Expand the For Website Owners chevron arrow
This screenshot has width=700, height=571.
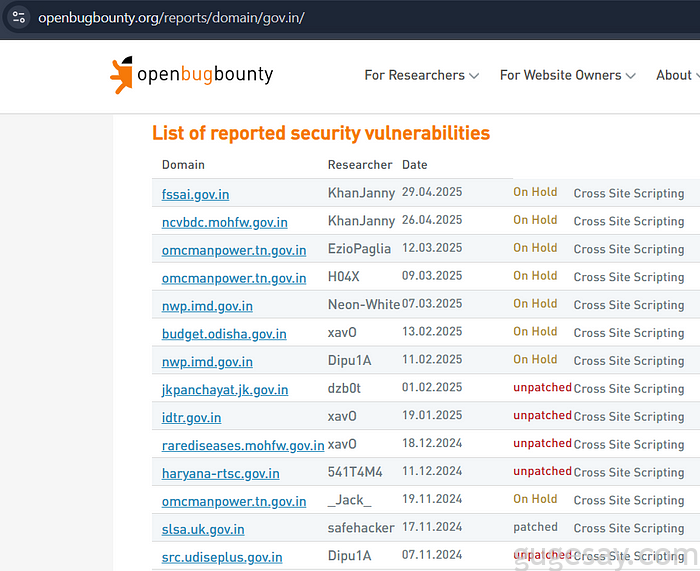[x=630, y=76]
